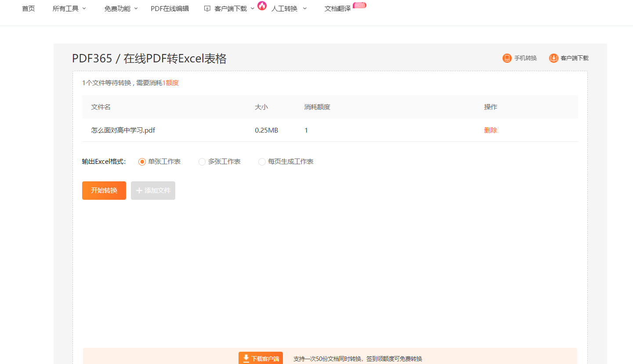This screenshot has width=633, height=364.
Task: Expand the 客户端下载 dropdown chevron
Action: (253, 8)
